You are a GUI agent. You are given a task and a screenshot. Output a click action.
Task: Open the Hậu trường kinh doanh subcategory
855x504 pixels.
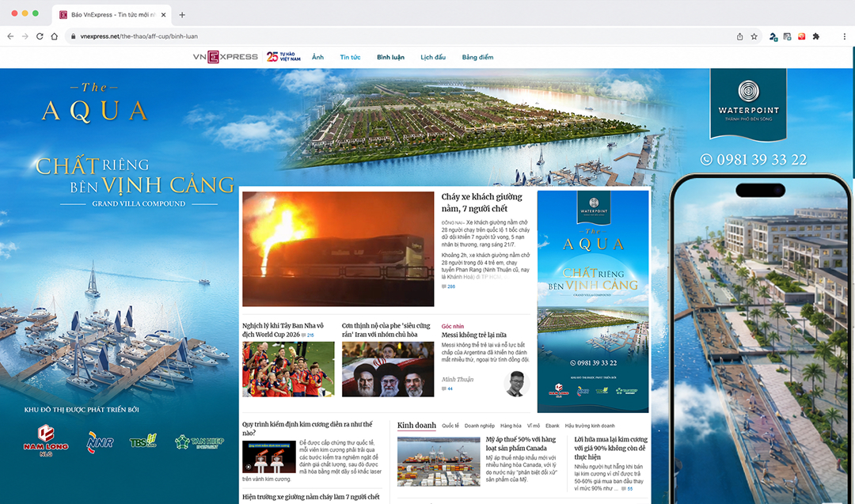[590, 426]
